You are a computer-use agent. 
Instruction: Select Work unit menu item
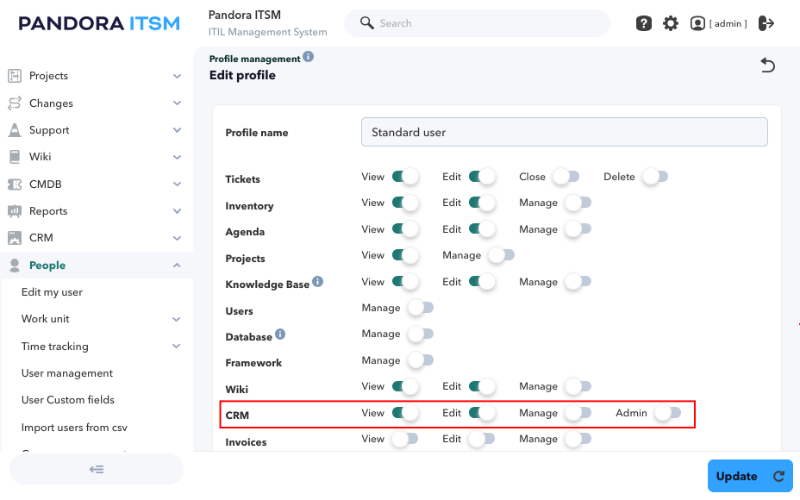click(45, 319)
